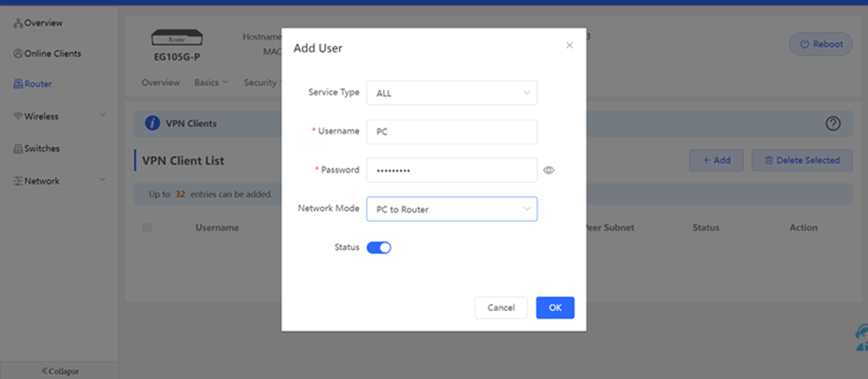
Task: Click the Password input field
Action: (451, 170)
